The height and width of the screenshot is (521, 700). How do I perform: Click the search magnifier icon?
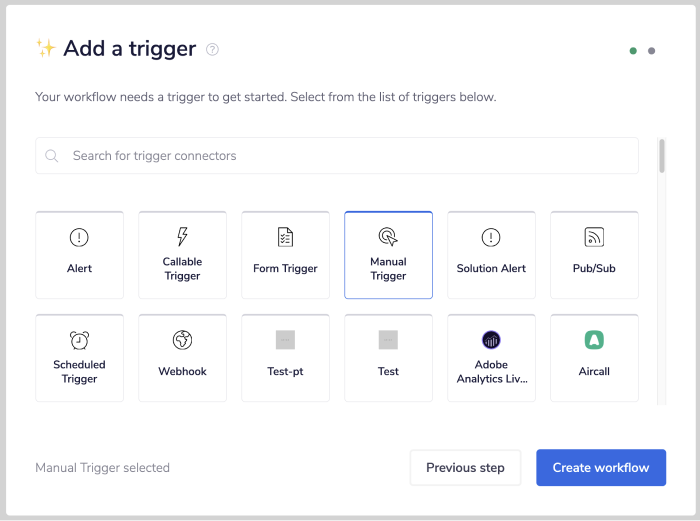tap(52, 156)
